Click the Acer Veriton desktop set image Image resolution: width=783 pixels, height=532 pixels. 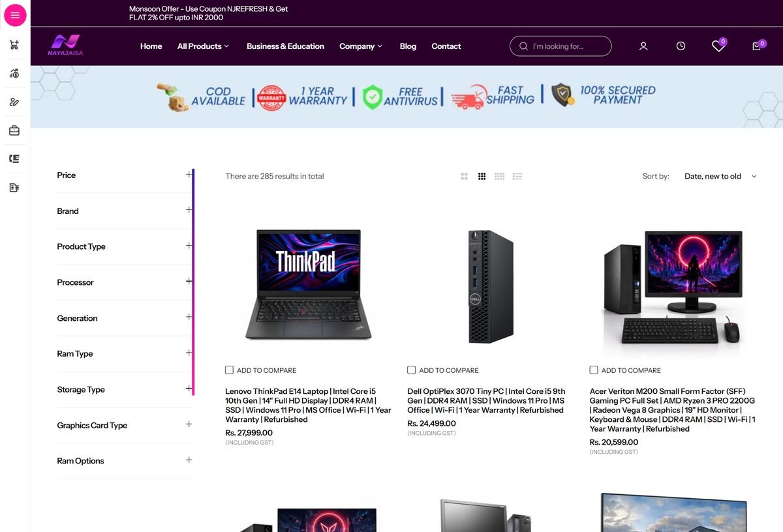[x=673, y=286]
